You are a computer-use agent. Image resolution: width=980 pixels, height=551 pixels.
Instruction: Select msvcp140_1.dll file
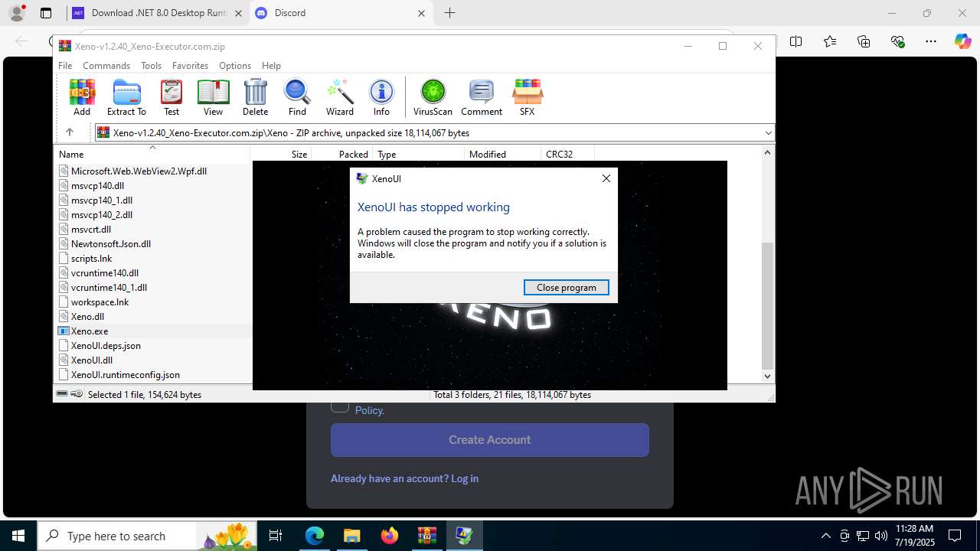(x=102, y=201)
